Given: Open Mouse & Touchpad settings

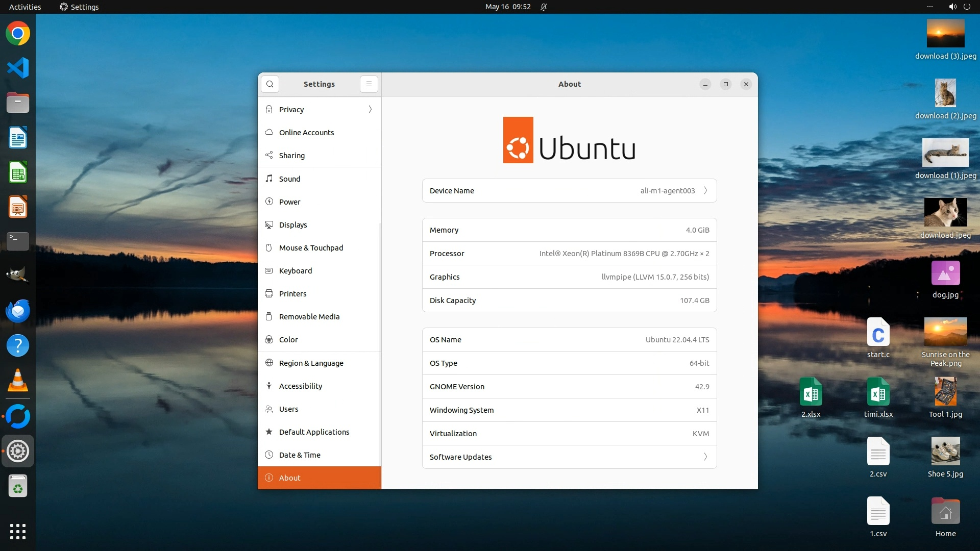Looking at the screenshot, I should click(311, 248).
